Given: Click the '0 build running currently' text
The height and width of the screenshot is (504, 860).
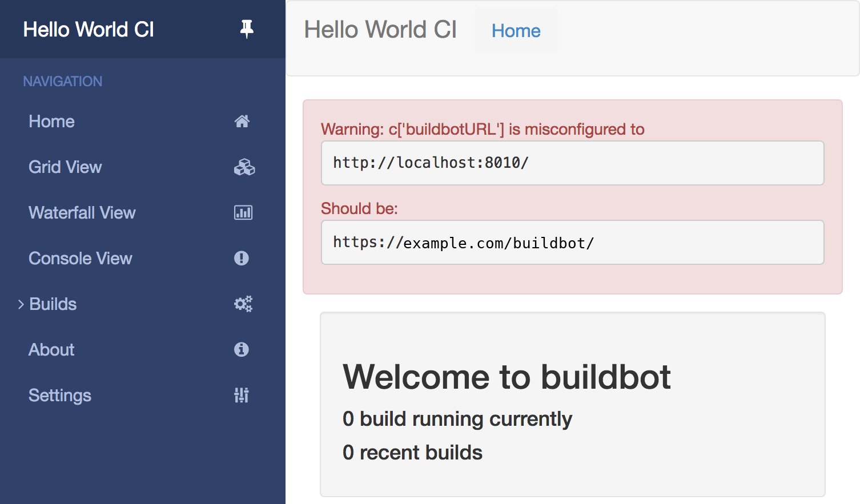Looking at the screenshot, I should [x=457, y=419].
